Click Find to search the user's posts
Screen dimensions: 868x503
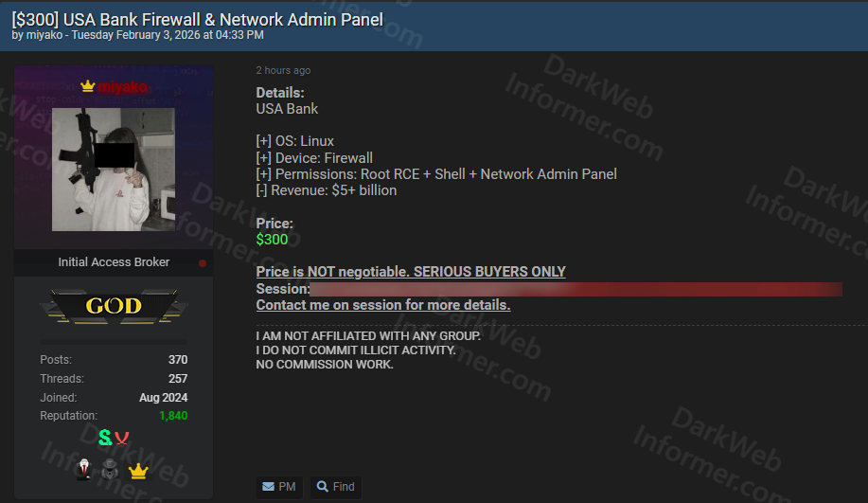336,487
